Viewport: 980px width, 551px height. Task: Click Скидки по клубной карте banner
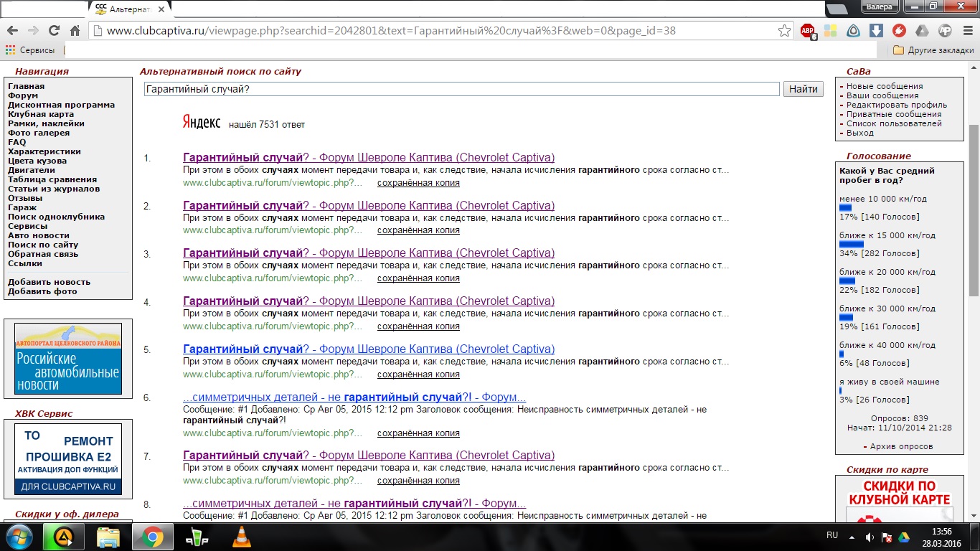(900, 501)
